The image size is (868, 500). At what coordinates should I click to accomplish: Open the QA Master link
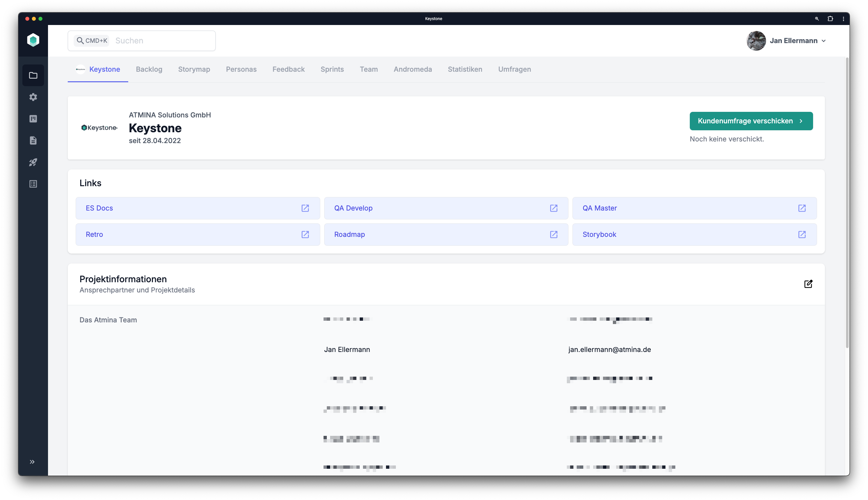click(694, 208)
